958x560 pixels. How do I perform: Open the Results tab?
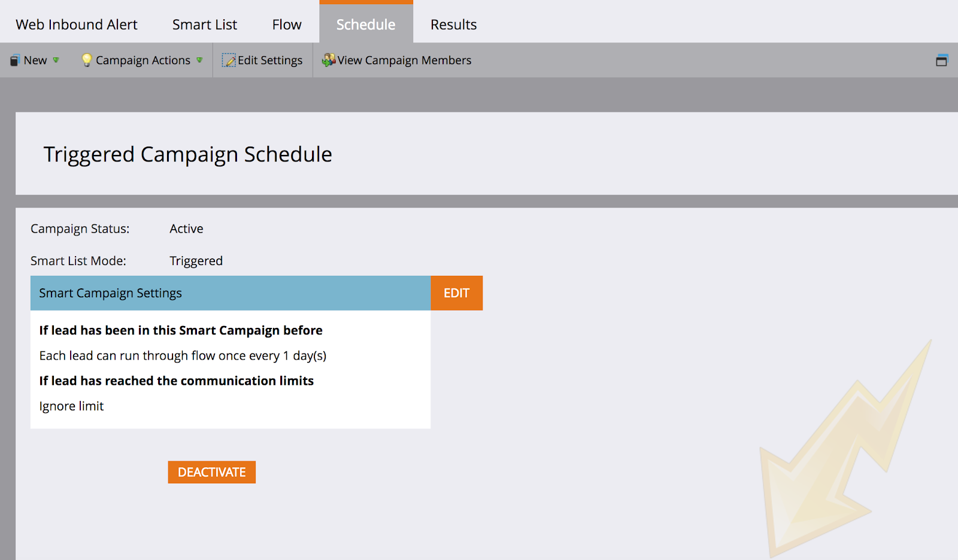[x=453, y=25]
